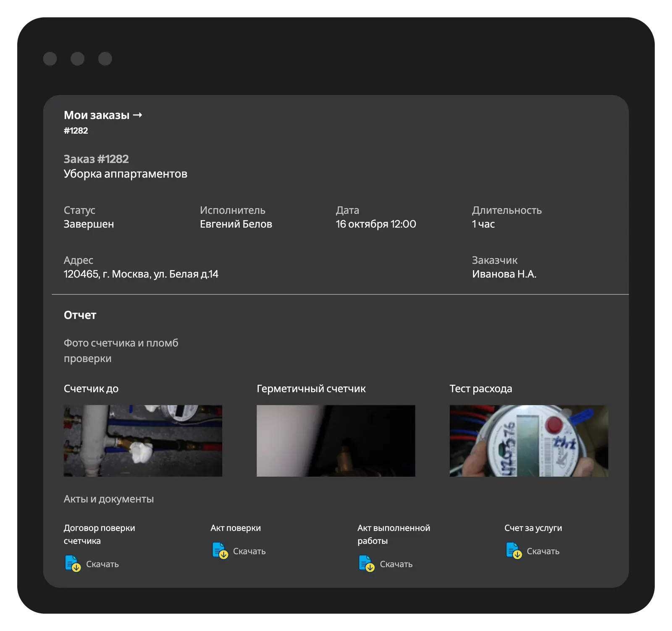Click the middle gray window control dot
This screenshot has height=631, width=672.
(x=77, y=59)
